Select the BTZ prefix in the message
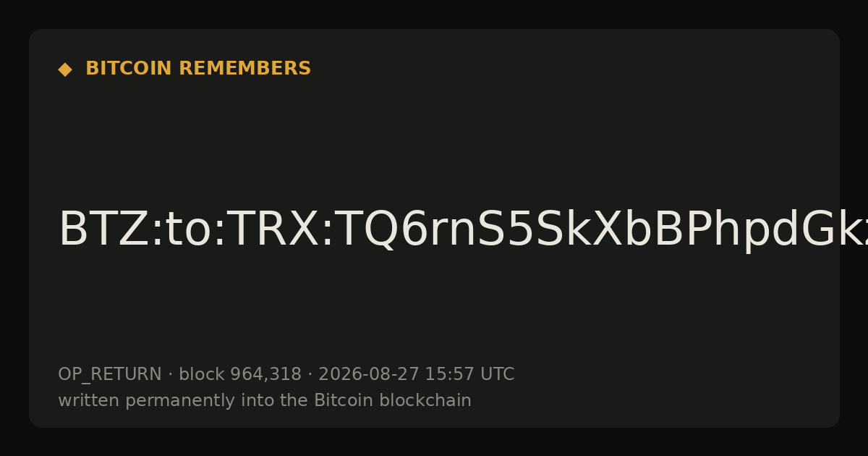The width and height of the screenshot is (868, 456). [x=103, y=230]
